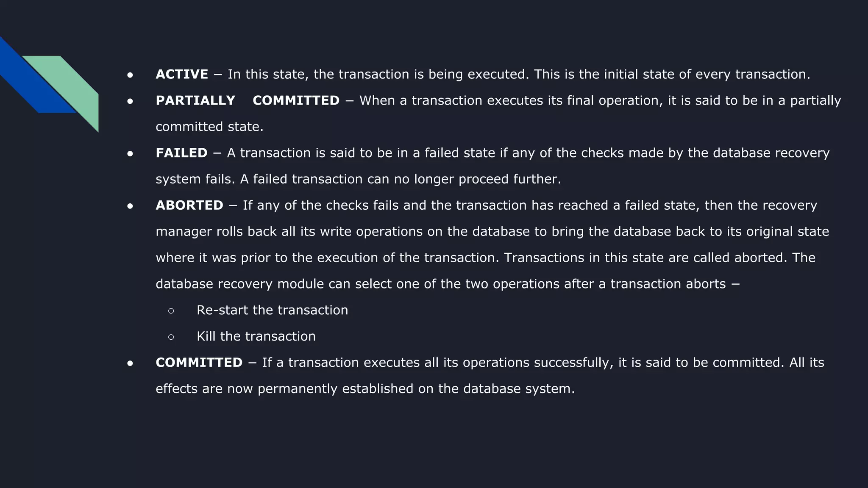Click the 'Re-start the transaction' sub-bullet
This screenshot has height=488, width=868.
click(273, 310)
